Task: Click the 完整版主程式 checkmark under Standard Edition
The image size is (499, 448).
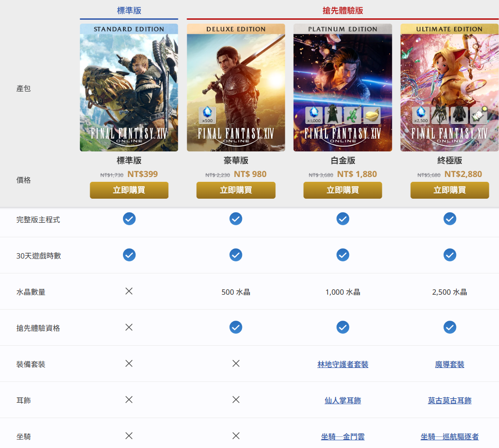Action: [x=129, y=219]
